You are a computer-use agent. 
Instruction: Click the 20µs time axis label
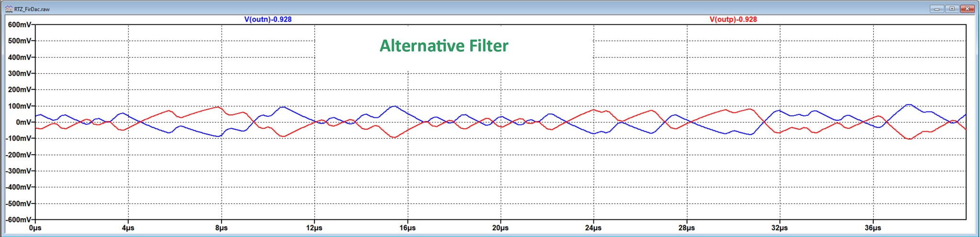click(501, 228)
